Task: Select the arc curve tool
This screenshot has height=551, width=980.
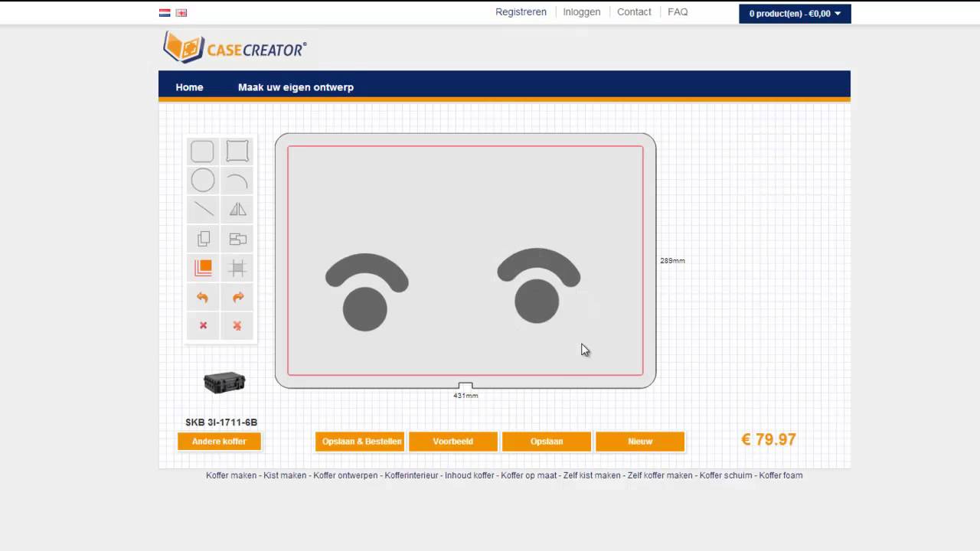Action: [x=237, y=181]
